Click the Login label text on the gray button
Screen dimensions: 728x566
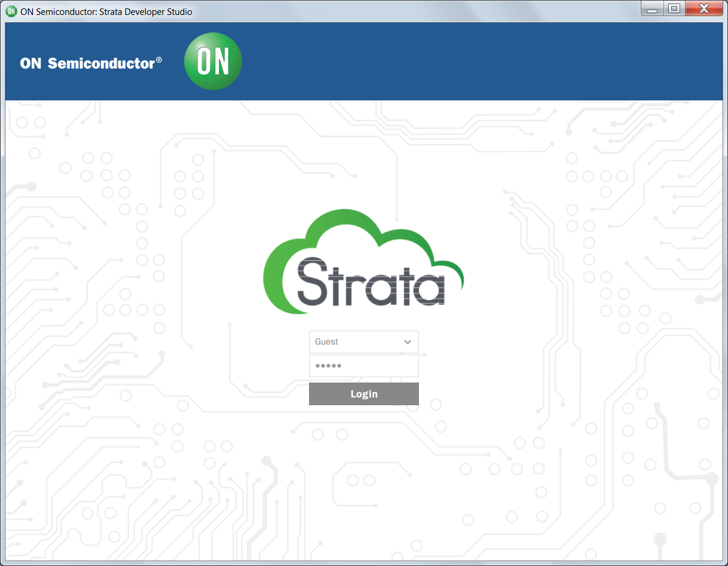[x=363, y=394]
